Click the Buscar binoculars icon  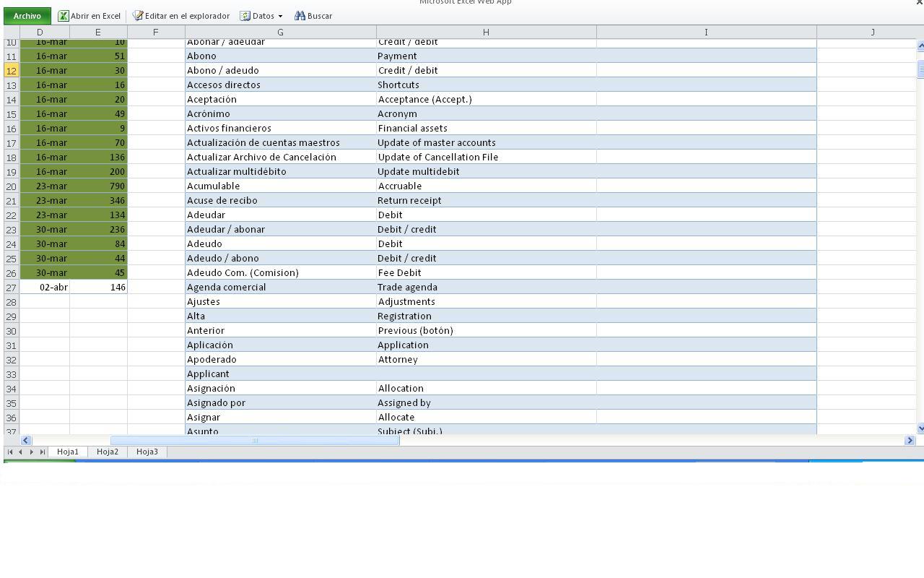[300, 16]
